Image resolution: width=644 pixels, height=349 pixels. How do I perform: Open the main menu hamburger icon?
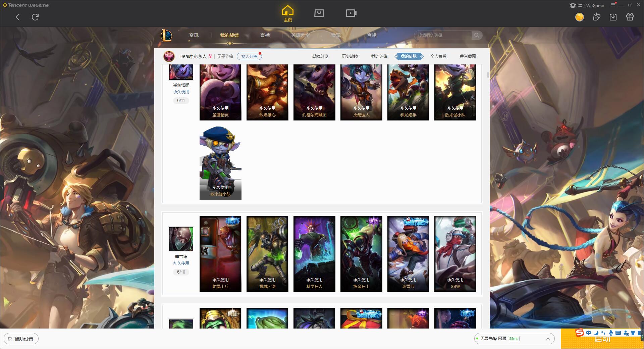coord(613,5)
